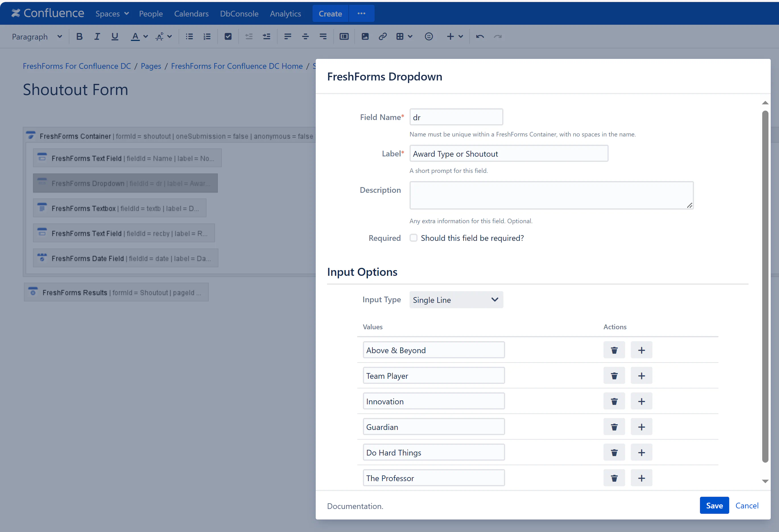Screen dimensions: 779x532
Task: Insert a link with toolbar icon
Action: tap(383, 36)
